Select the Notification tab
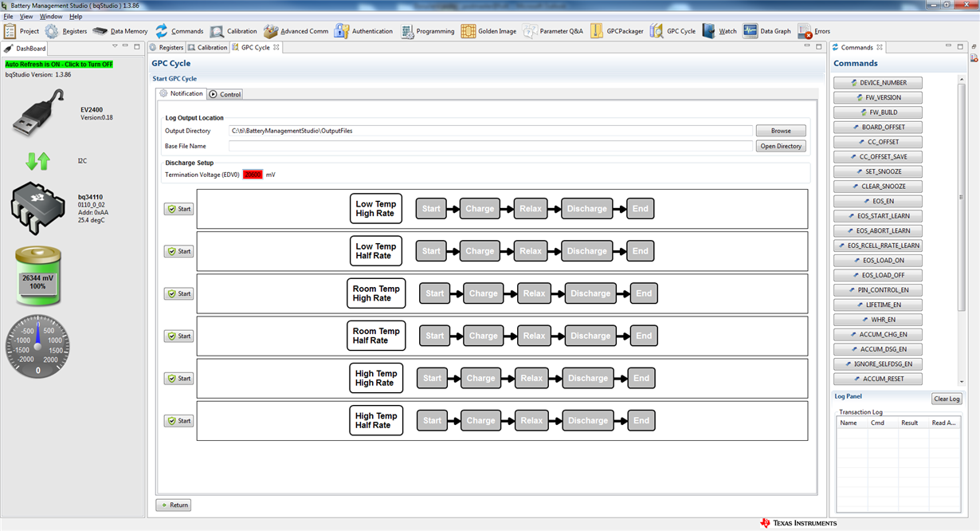Image resolution: width=980 pixels, height=531 pixels. 181,93
